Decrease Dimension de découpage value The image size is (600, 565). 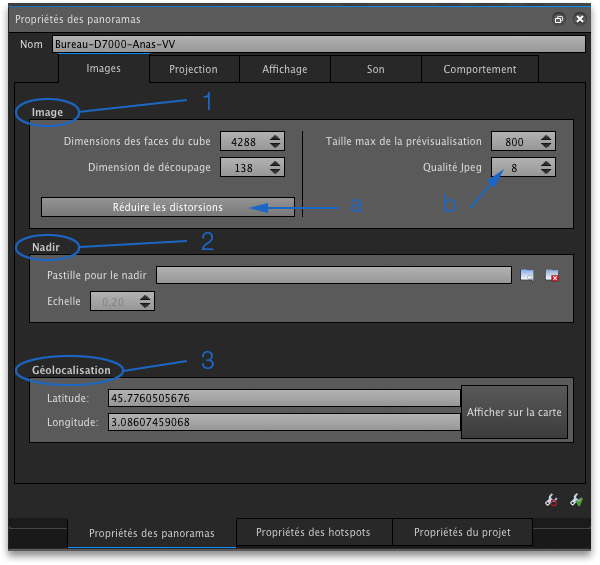tap(275, 171)
